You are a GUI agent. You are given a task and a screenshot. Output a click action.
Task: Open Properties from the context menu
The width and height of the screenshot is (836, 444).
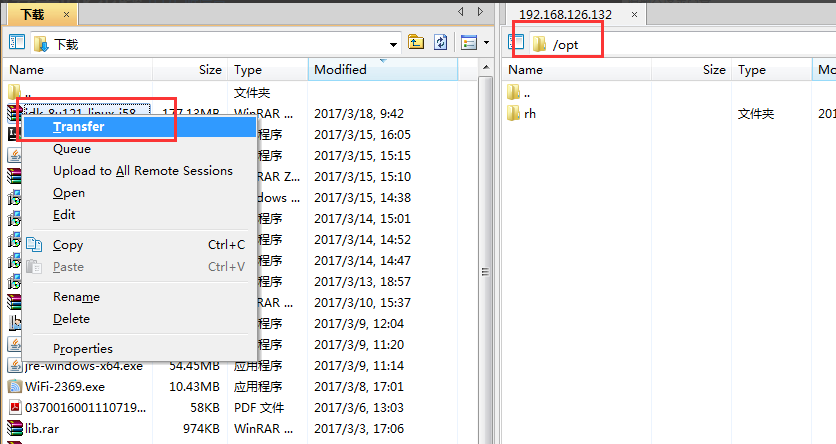83,349
